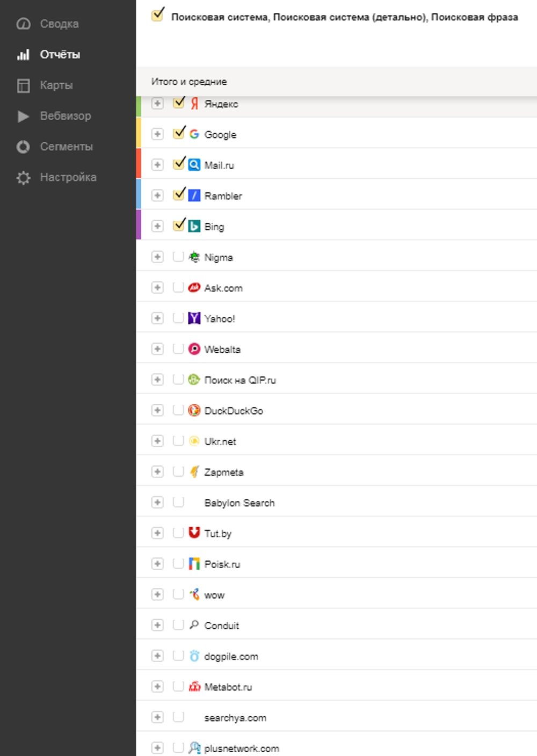Click the Metabot.ru logo icon
Screen dimensions: 537x756
pos(194,686)
